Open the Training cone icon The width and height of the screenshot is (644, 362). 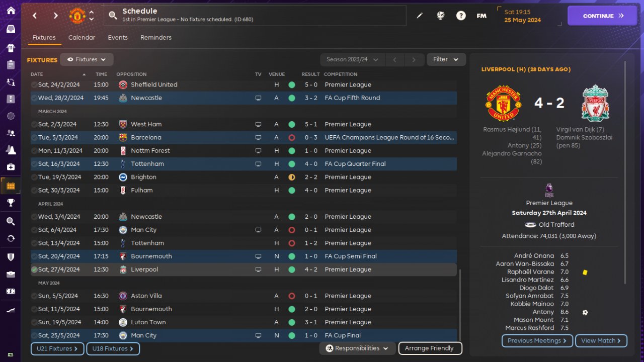[11, 150]
